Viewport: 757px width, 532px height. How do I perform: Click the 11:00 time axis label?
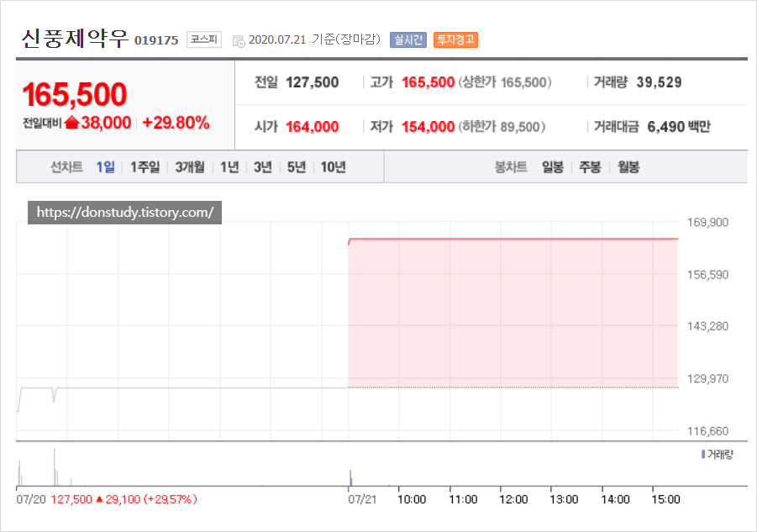pyautogui.click(x=462, y=499)
